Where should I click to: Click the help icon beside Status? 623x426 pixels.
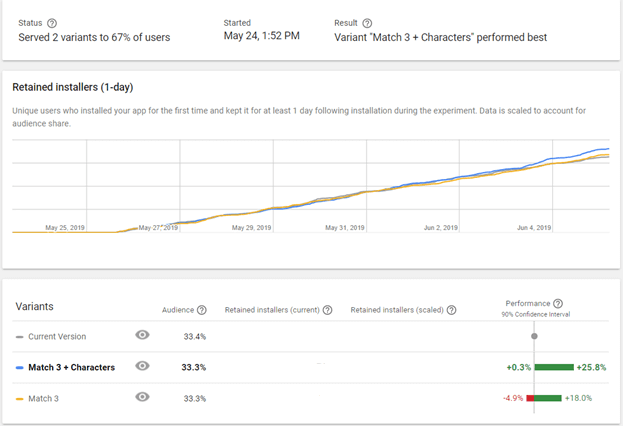52,23
